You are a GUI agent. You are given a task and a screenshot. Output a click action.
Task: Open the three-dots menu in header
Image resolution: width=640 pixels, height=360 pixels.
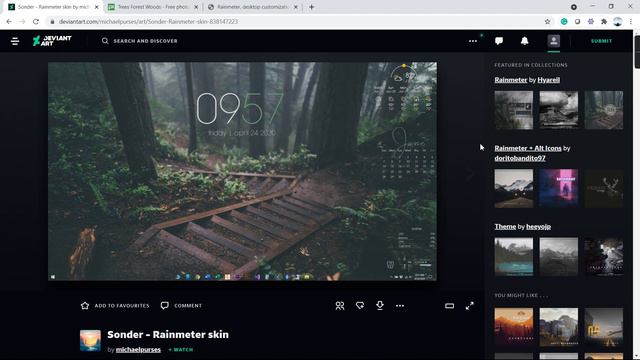(x=473, y=41)
